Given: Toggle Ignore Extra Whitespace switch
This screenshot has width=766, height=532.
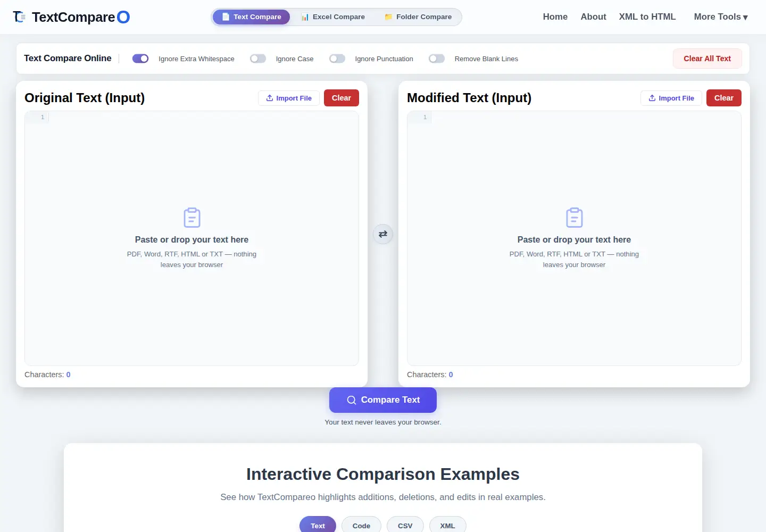Looking at the screenshot, I should click(x=140, y=59).
